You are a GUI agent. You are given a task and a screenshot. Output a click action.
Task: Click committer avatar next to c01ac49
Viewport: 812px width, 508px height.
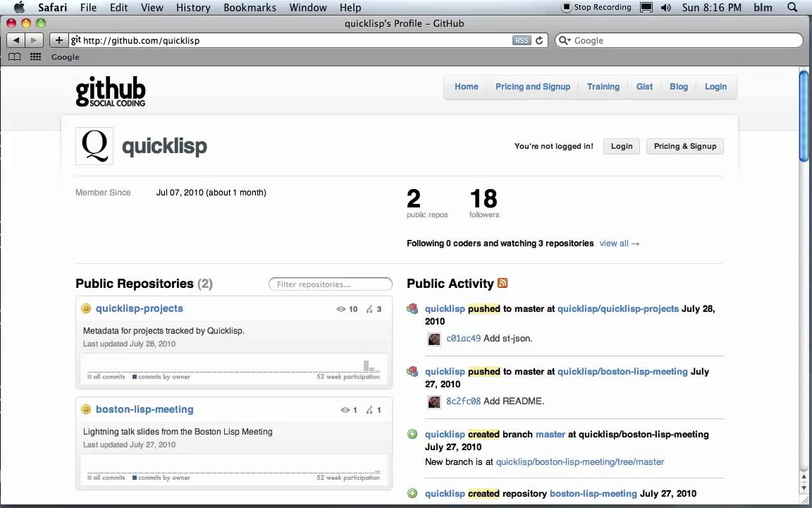tap(434, 339)
